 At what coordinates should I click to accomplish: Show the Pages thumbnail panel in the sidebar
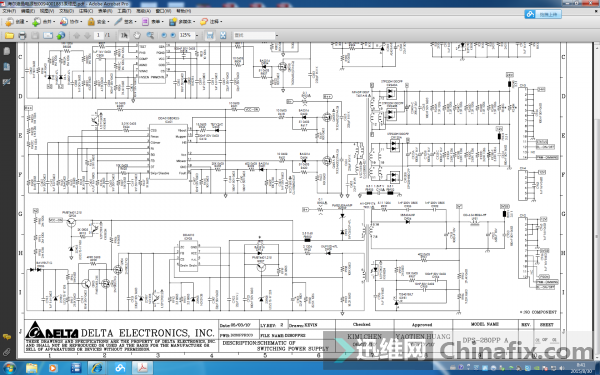coord(7,52)
